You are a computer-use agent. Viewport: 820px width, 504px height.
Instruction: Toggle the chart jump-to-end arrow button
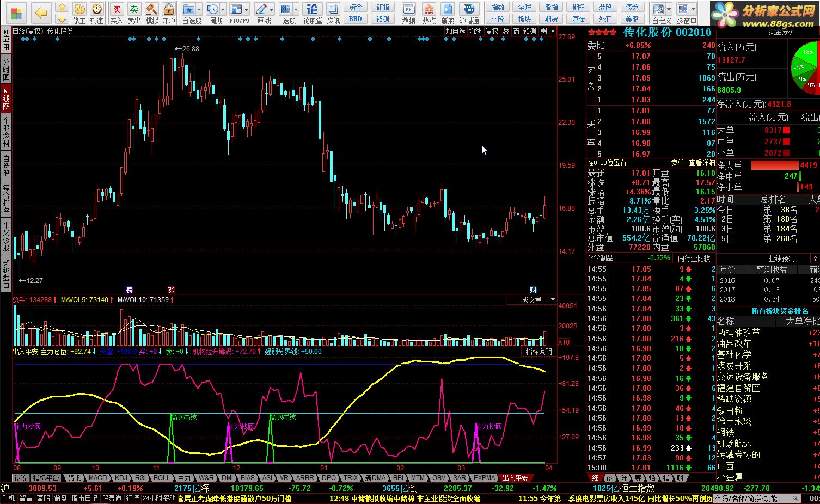tap(543, 32)
